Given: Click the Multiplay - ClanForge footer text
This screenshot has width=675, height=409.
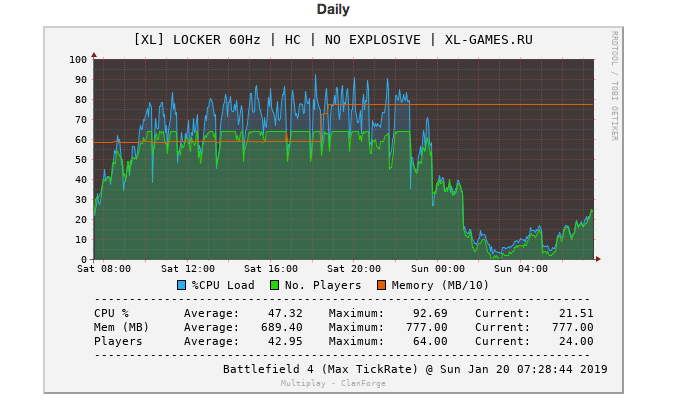Looking at the screenshot, I should [x=332, y=383].
